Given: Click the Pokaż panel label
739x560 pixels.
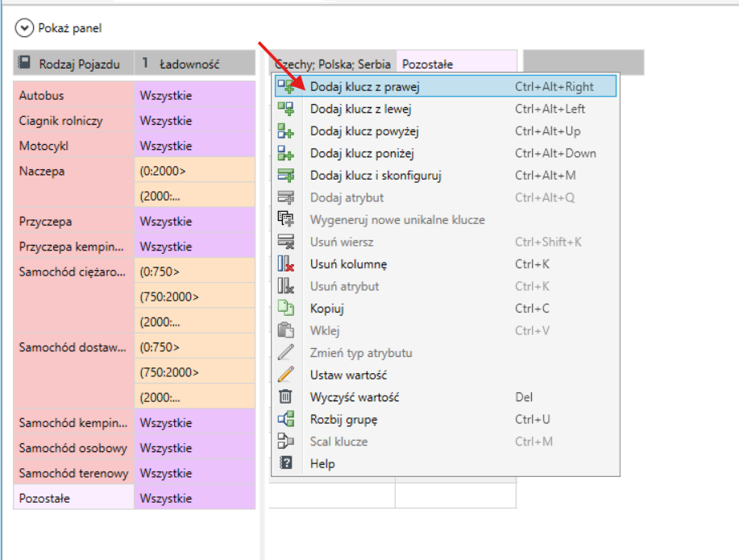Looking at the screenshot, I should coord(70,28).
